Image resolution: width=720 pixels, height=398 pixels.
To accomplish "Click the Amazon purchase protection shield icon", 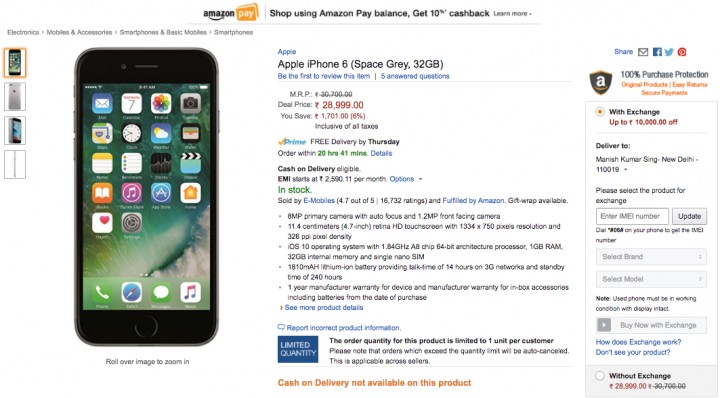I will tap(601, 82).
